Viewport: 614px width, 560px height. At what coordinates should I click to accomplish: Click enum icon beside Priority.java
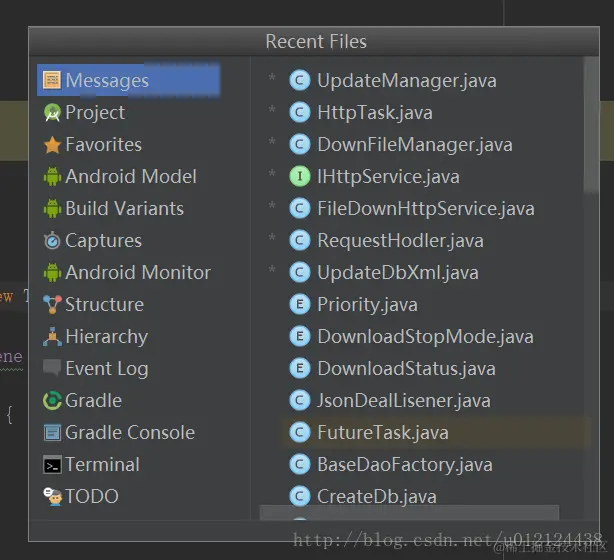click(300, 305)
